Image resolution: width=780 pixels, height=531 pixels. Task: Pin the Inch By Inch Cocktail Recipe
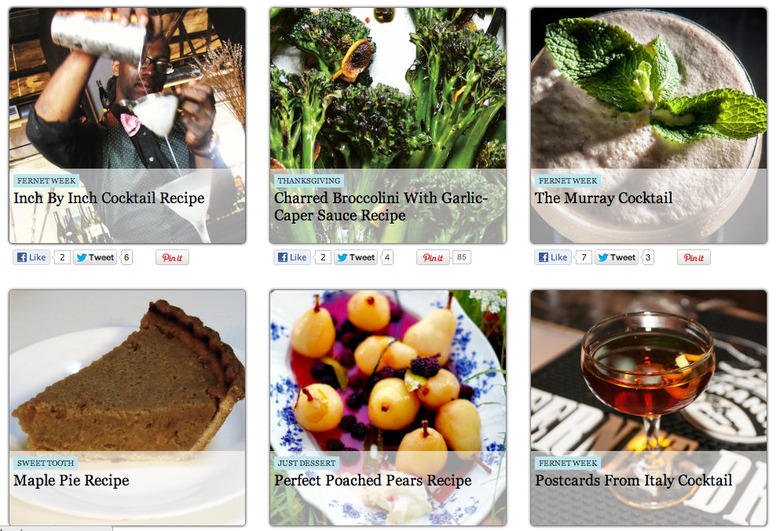point(172,257)
